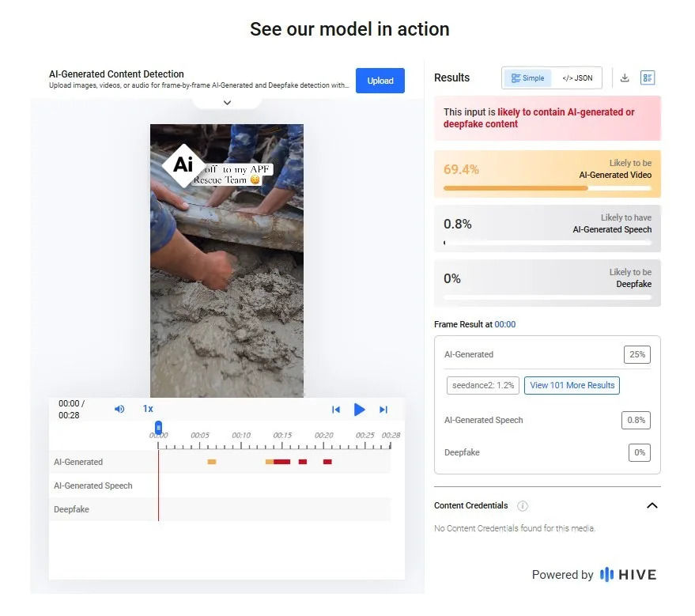Image resolution: width=695 pixels, height=616 pixels.
Task: Click the blue timeline playhead handle
Action: click(158, 427)
